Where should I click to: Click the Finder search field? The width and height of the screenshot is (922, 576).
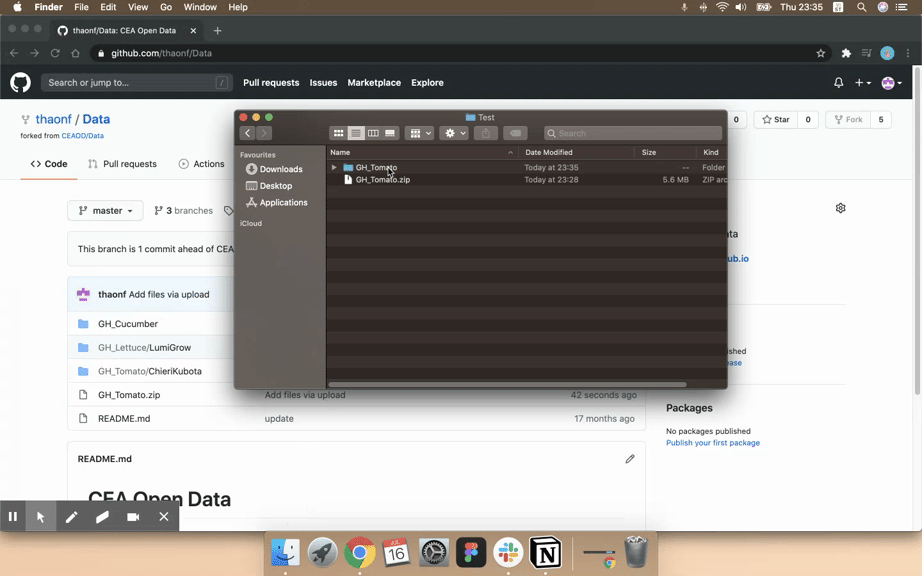[x=633, y=133]
